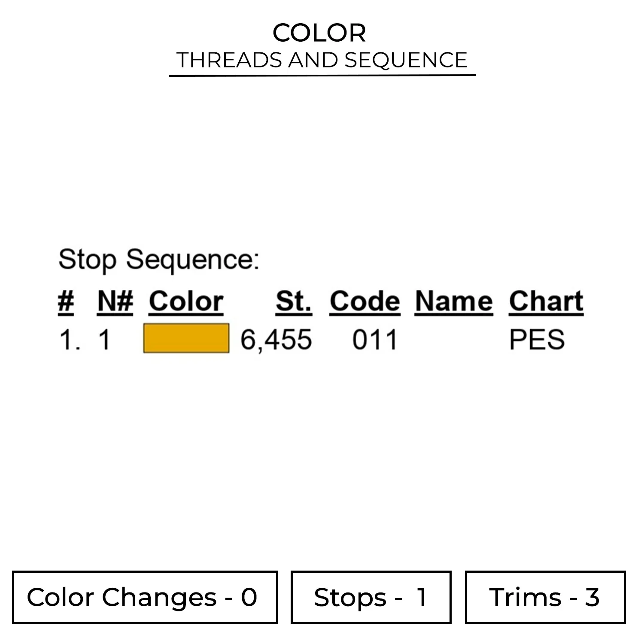This screenshot has width=644, height=644.
Task: Click the Stop Sequence label
Action: click(x=159, y=259)
